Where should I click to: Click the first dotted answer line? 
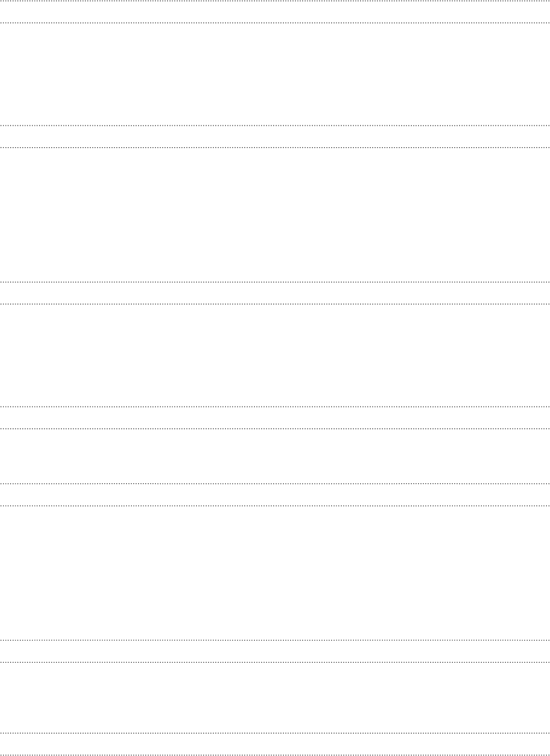tap(275, 1)
